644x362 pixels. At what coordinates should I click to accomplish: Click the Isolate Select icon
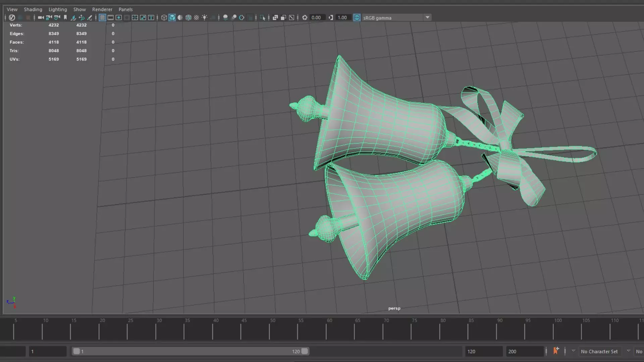(262, 17)
